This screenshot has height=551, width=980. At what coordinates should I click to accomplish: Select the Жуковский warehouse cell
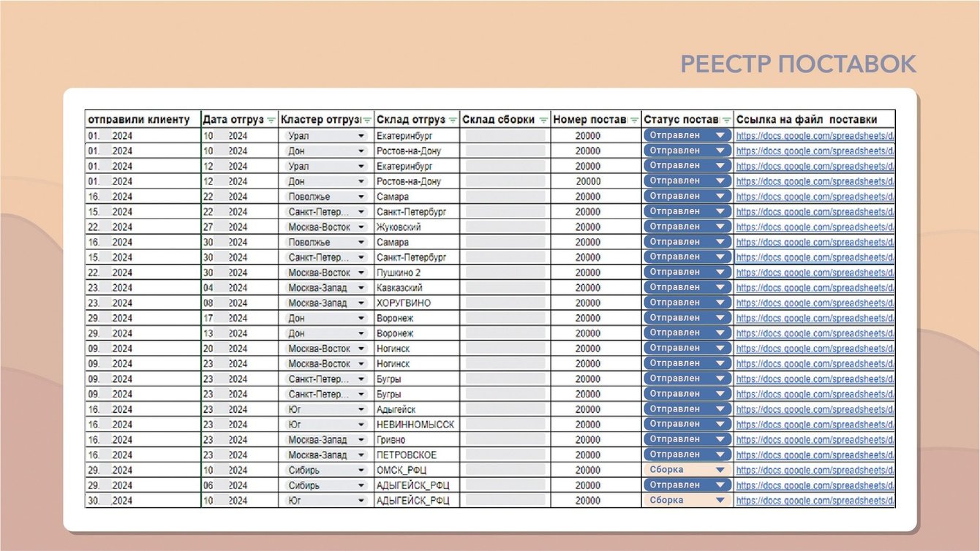pyautogui.click(x=417, y=227)
